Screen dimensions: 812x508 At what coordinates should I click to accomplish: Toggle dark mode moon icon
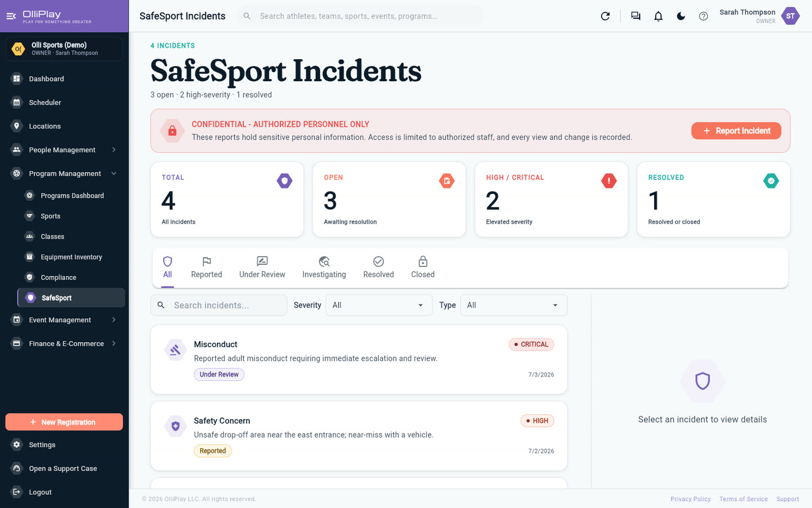(x=681, y=16)
